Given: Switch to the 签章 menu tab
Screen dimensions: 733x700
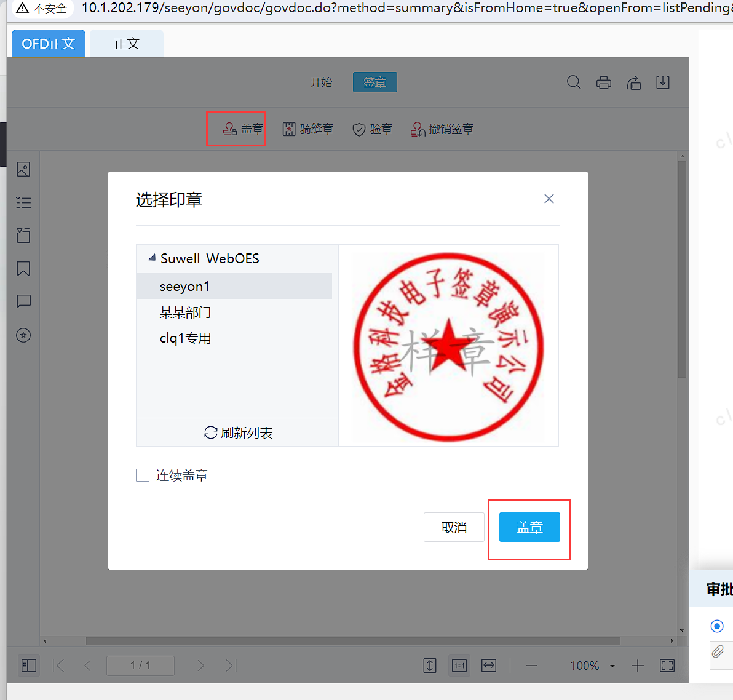Looking at the screenshot, I should 375,82.
